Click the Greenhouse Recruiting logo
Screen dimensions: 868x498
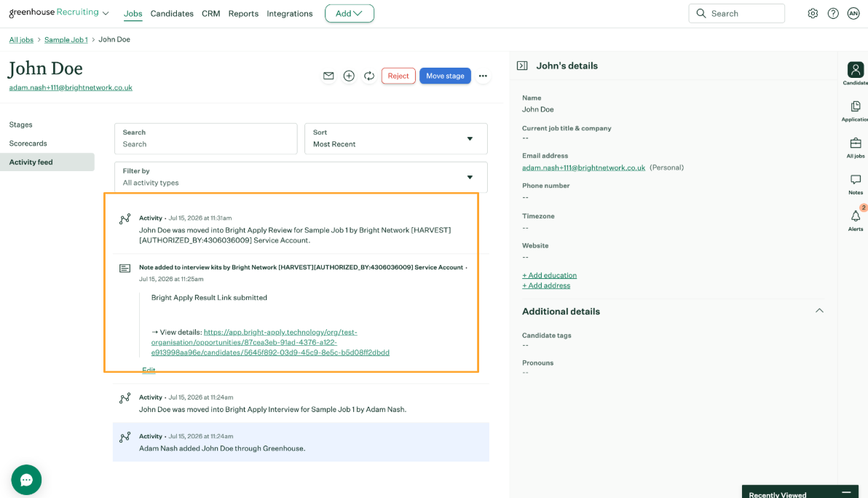coord(54,12)
